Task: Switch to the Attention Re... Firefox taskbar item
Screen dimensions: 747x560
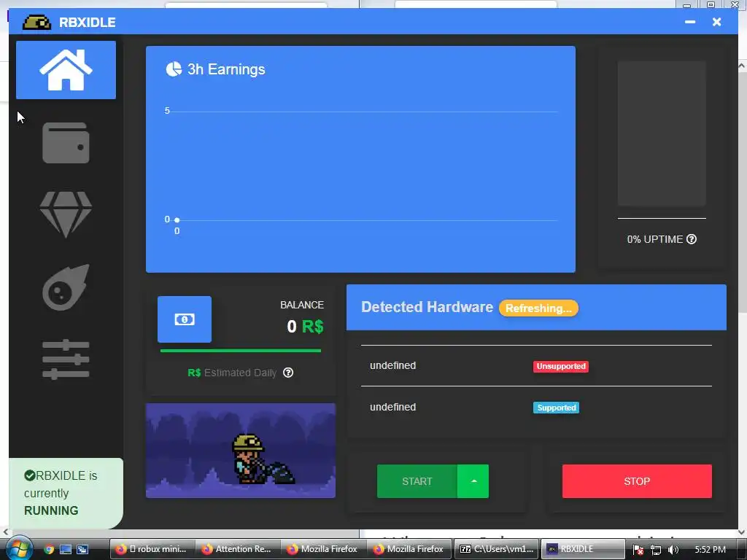Action: tap(239, 549)
